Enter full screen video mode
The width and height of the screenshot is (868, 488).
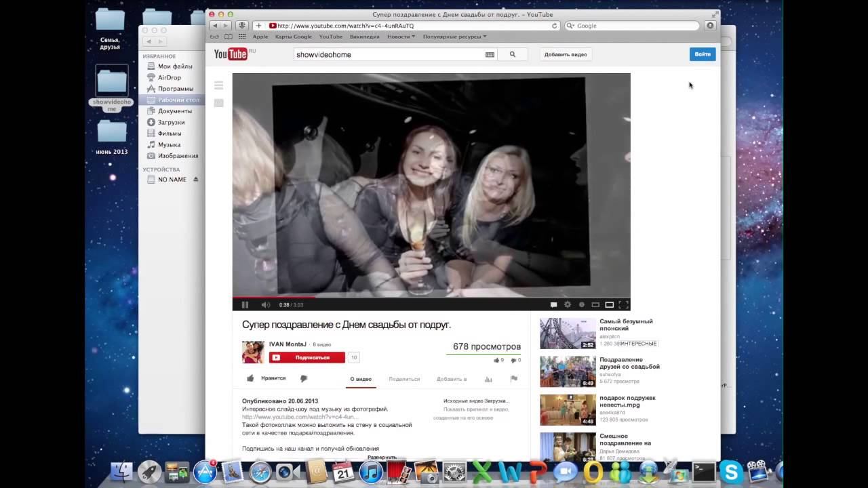pos(624,305)
